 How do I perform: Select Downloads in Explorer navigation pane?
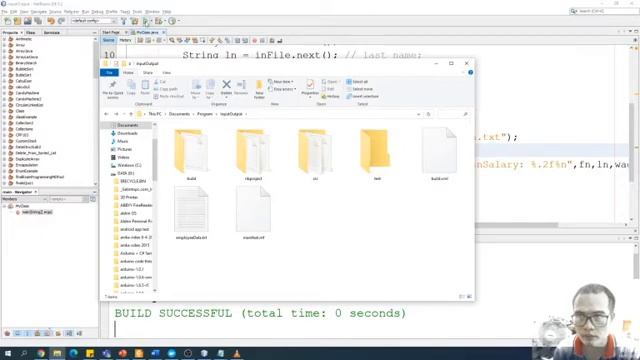coord(124,133)
